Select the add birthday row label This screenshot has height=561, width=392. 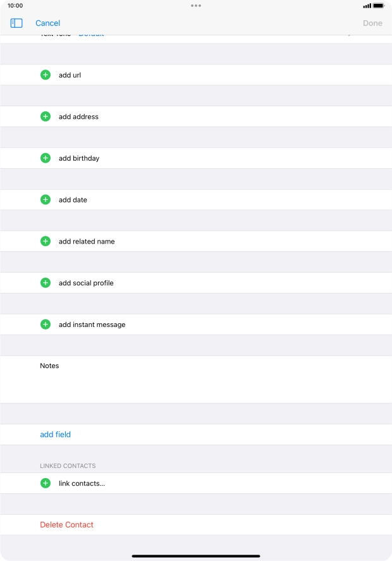pyautogui.click(x=79, y=158)
